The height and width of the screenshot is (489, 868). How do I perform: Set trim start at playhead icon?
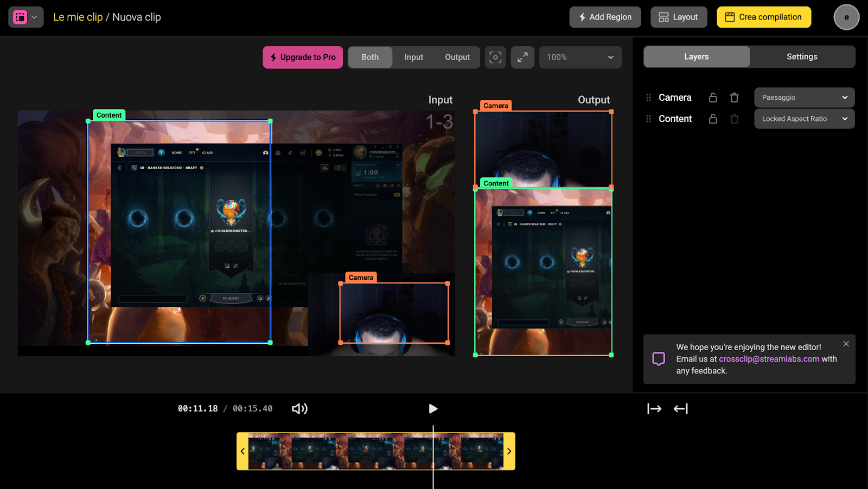tap(654, 409)
